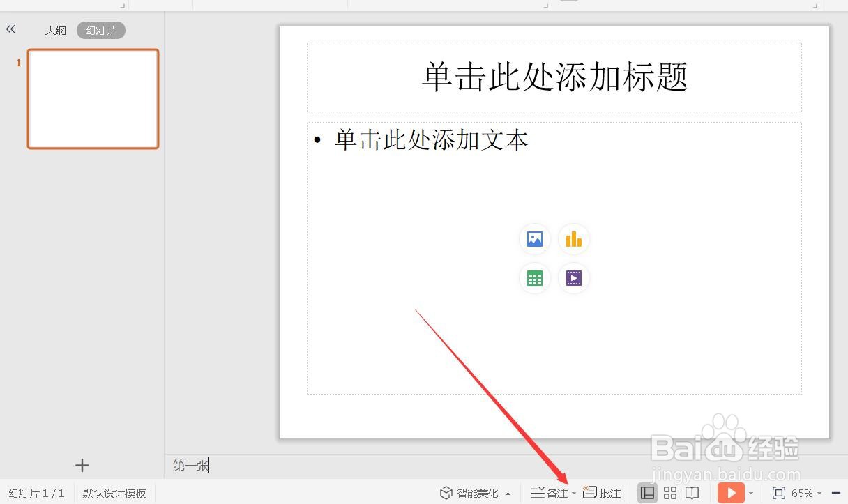Switch to slide sorter grid view
The width and height of the screenshot is (848, 504).
pos(670,493)
